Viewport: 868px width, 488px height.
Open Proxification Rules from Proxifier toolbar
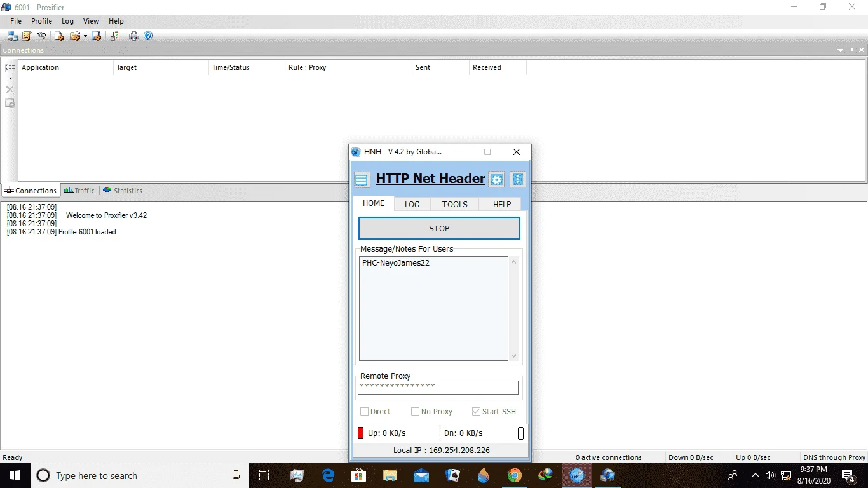tap(27, 36)
